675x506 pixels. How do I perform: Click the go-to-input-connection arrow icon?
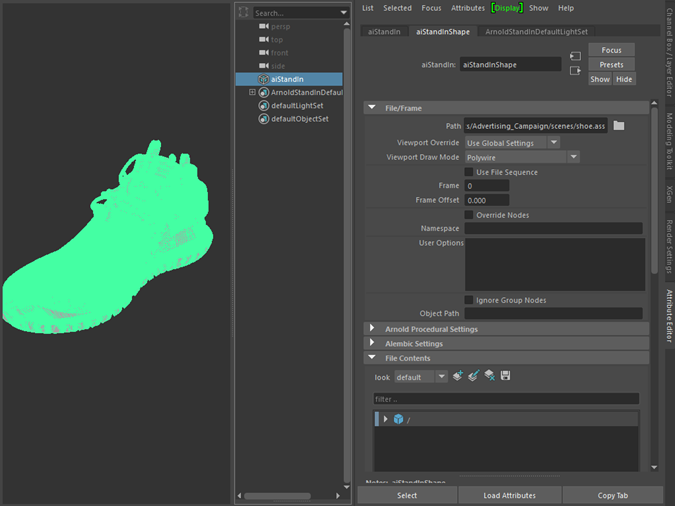point(576,56)
